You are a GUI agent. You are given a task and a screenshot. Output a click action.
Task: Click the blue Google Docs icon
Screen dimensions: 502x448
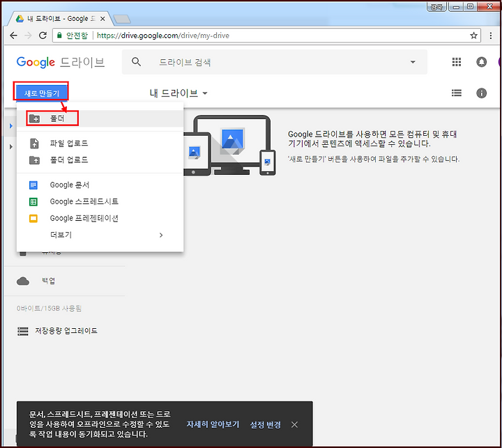33,185
